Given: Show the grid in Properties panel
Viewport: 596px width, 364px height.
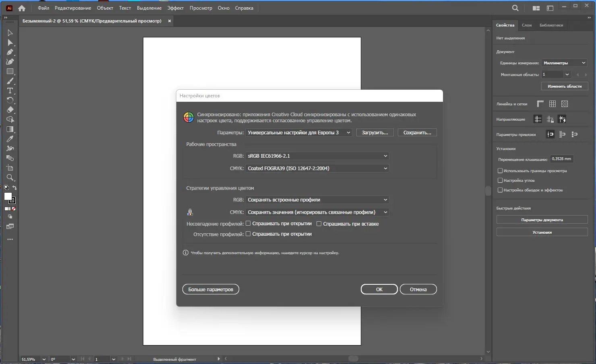Looking at the screenshot, I should [553, 104].
